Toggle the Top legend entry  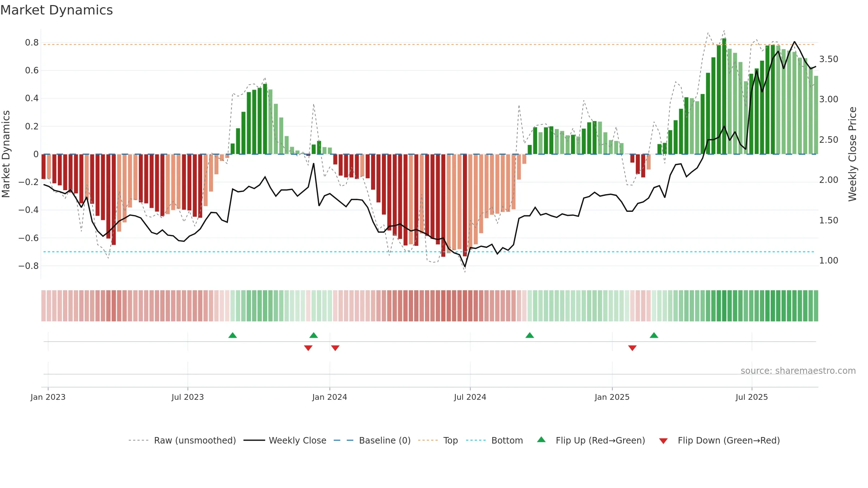point(438,440)
